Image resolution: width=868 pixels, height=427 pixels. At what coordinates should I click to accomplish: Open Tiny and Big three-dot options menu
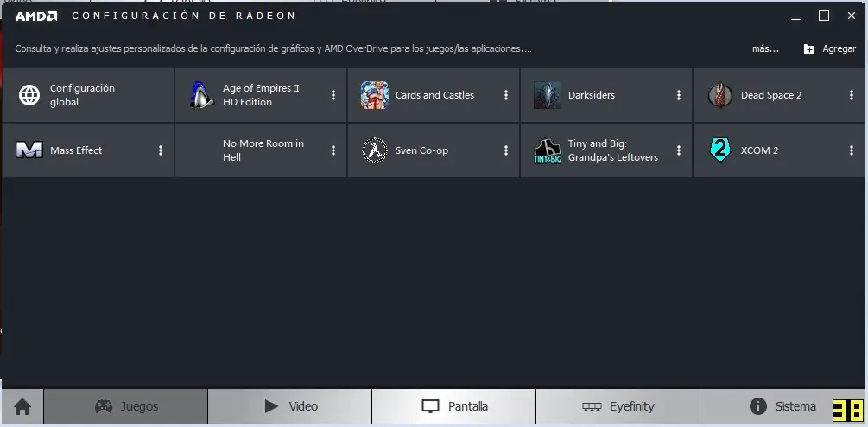679,150
